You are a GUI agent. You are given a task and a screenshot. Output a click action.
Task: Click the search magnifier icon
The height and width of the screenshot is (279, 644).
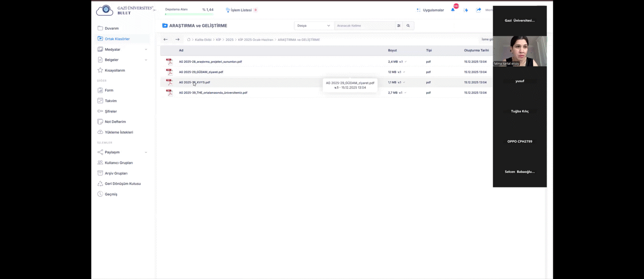point(408,26)
